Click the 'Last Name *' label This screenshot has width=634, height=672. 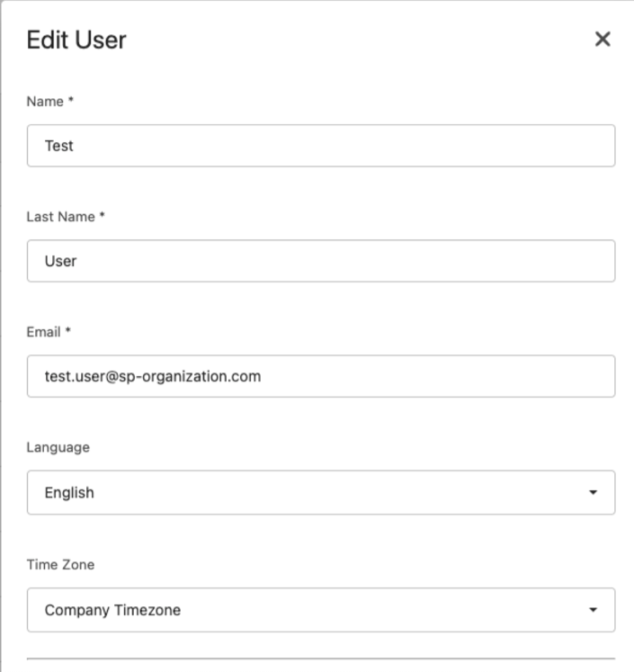[x=66, y=217]
